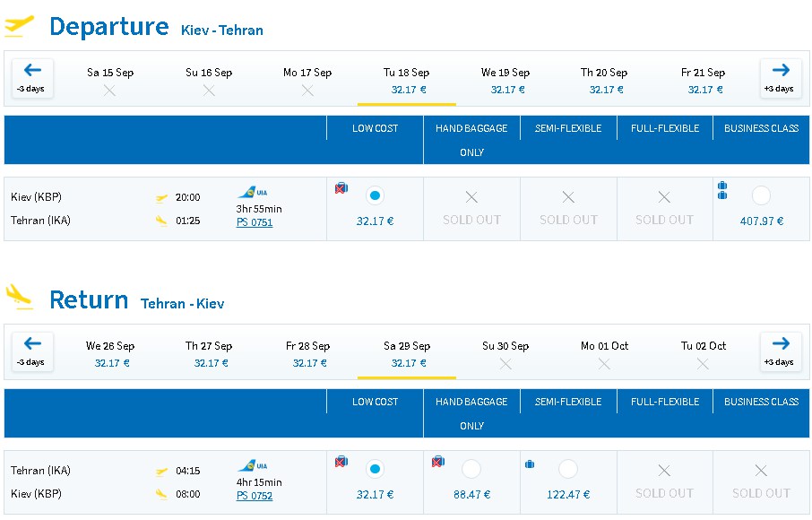Click unavailable X under Mo 17 Sep
Screen dimensions: 812x520
click(x=307, y=91)
